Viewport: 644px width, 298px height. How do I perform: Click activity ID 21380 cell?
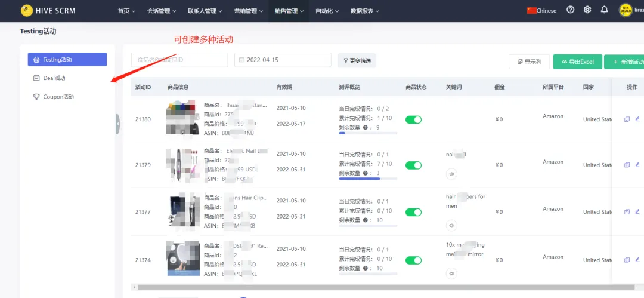coord(143,119)
